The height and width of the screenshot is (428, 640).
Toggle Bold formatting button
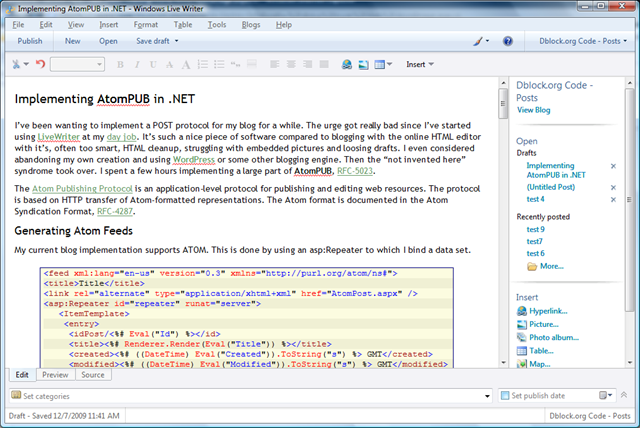pos(120,64)
